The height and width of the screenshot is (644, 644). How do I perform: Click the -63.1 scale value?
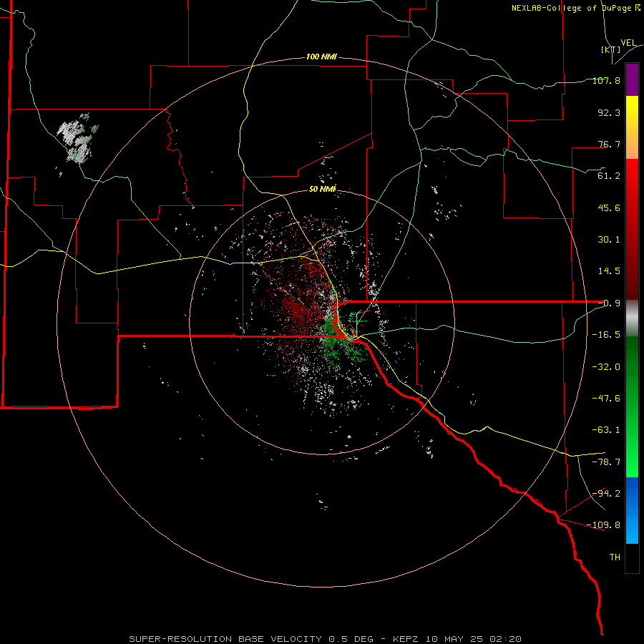pos(606,430)
